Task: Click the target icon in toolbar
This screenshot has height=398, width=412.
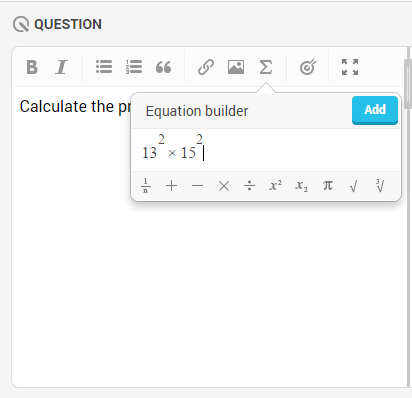Action: pos(308,67)
